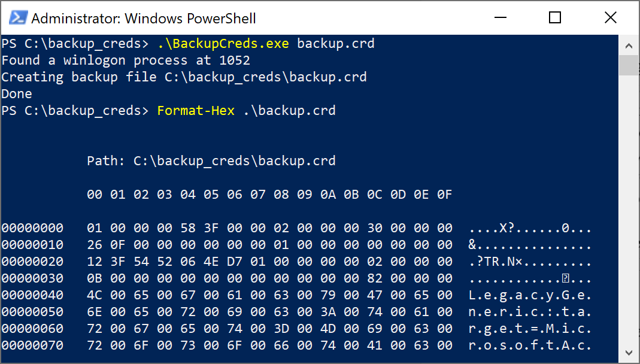Click the minimize window icon

[x=500, y=18]
